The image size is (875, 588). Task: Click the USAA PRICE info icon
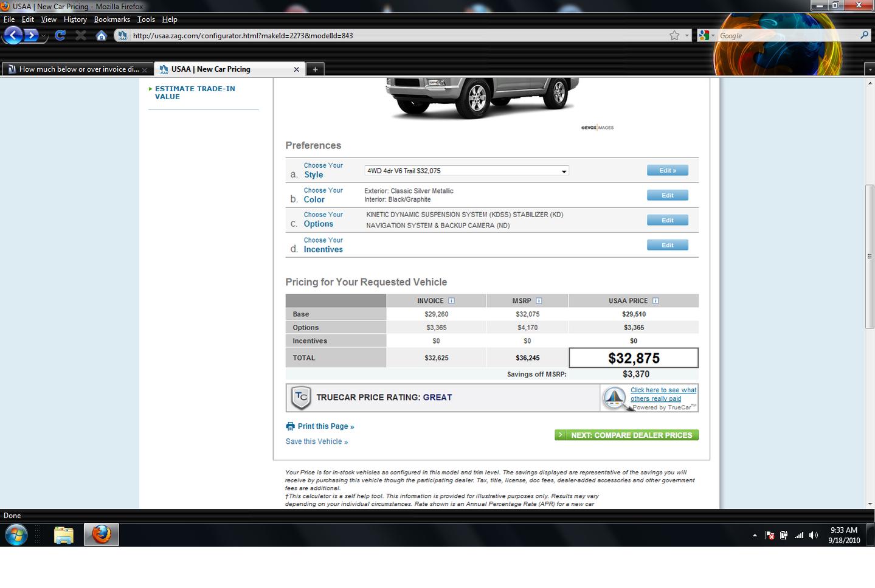(655, 300)
